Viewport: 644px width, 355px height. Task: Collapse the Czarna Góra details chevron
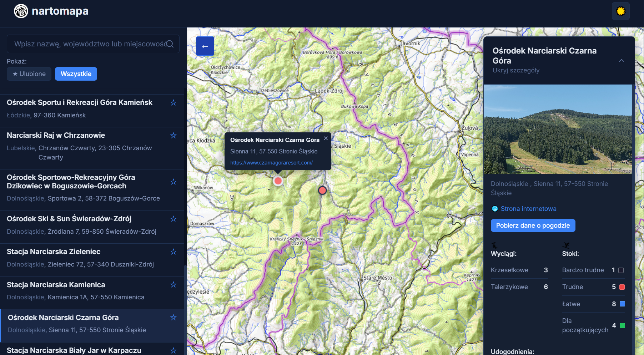pos(622,61)
